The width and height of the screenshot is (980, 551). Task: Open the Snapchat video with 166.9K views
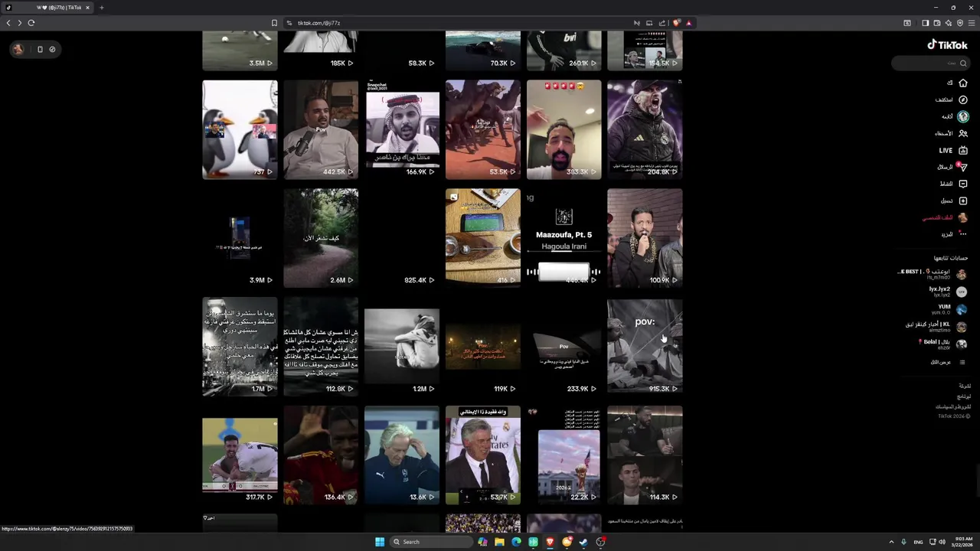(x=402, y=129)
